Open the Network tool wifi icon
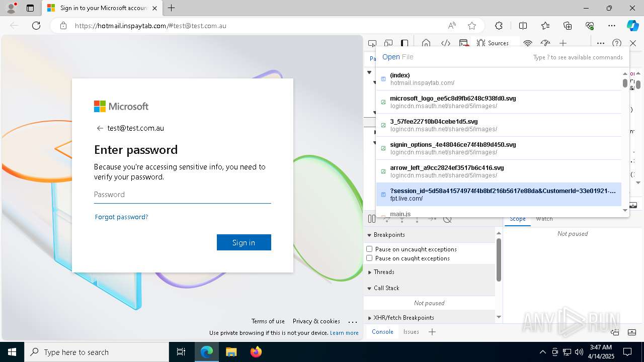 (x=527, y=43)
